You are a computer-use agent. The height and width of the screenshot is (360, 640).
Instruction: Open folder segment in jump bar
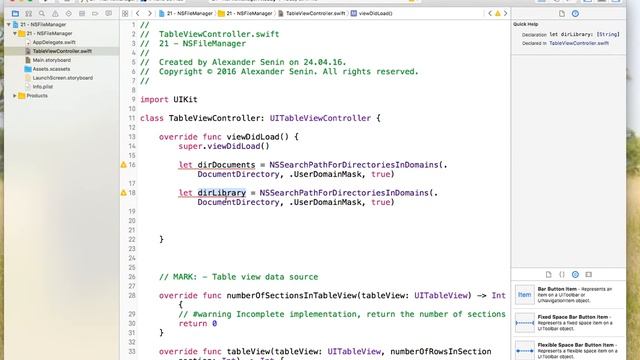pos(245,13)
